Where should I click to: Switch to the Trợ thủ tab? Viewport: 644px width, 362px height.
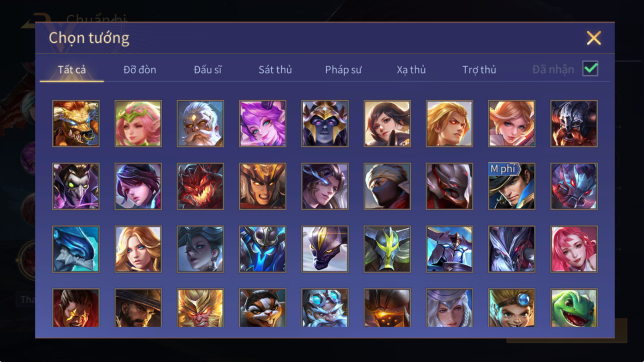pyautogui.click(x=479, y=70)
